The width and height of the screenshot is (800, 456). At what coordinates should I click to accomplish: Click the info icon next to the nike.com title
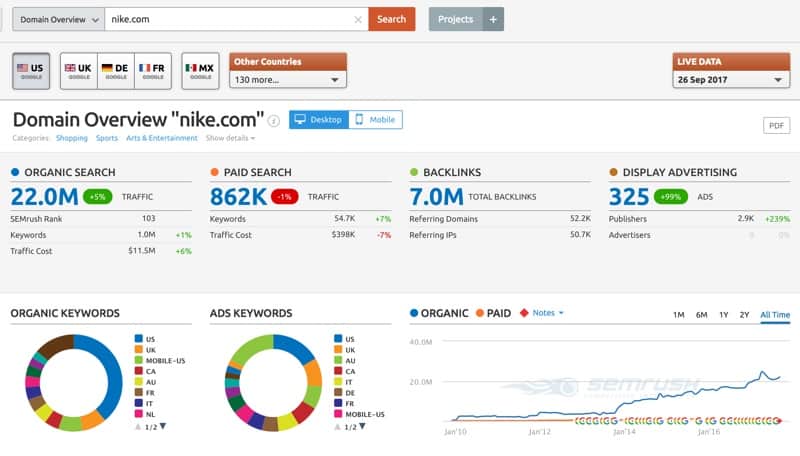point(274,121)
